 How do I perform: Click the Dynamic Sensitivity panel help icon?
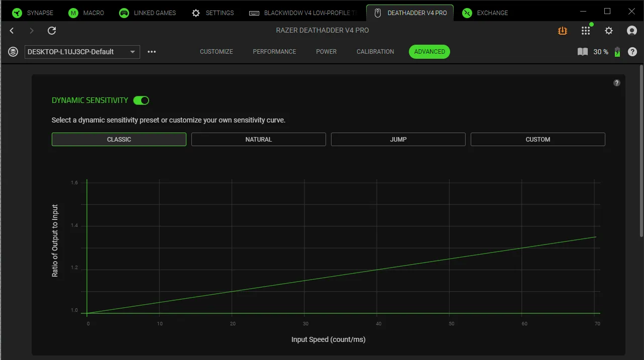point(617,83)
